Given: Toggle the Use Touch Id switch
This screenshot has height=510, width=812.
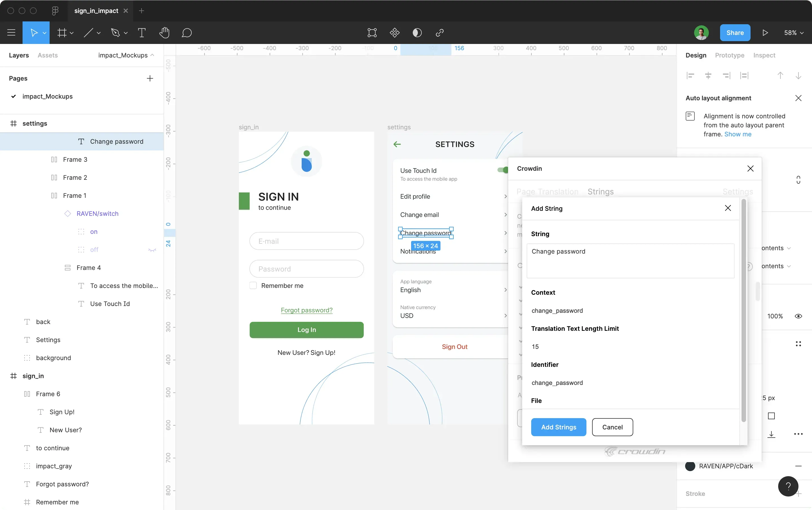Looking at the screenshot, I should pyautogui.click(x=502, y=170).
